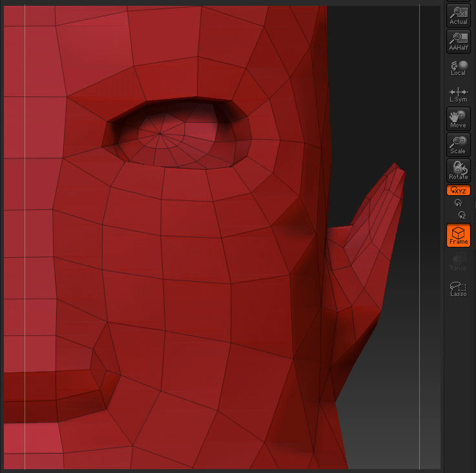Switch to Z axis rotation
476x473 pixels.
pyautogui.click(x=462, y=215)
